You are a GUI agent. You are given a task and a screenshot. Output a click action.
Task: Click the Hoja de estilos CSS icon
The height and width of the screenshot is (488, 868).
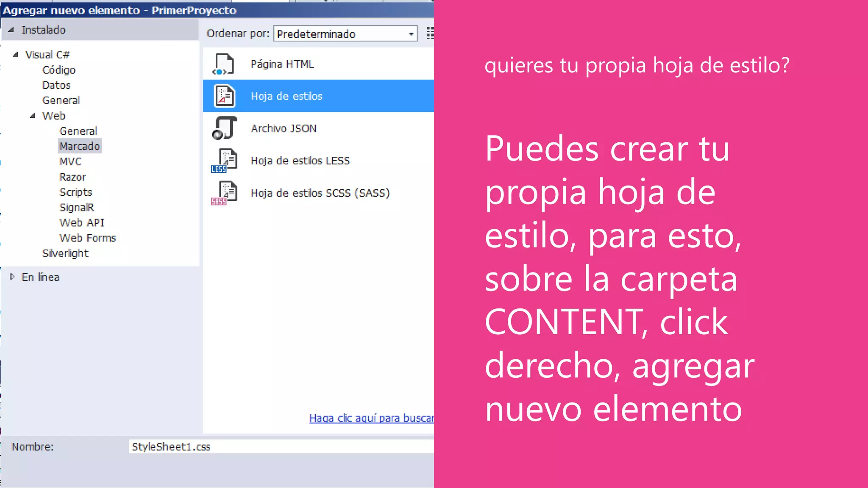tap(224, 96)
